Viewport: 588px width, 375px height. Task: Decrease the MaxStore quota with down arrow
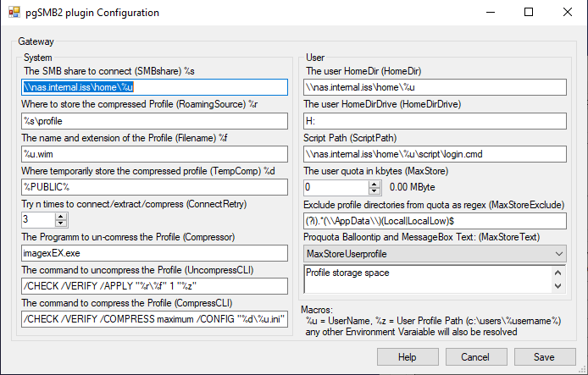[x=374, y=190]
